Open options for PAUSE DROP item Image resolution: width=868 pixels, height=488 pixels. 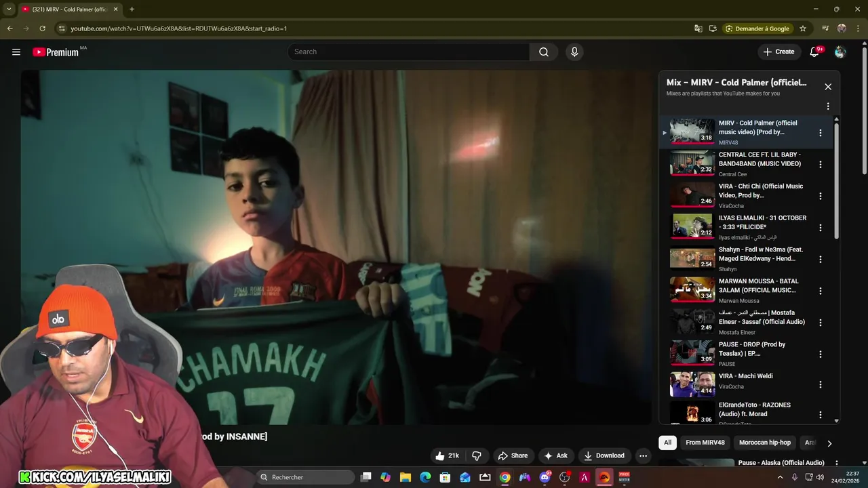coord(821,354)
